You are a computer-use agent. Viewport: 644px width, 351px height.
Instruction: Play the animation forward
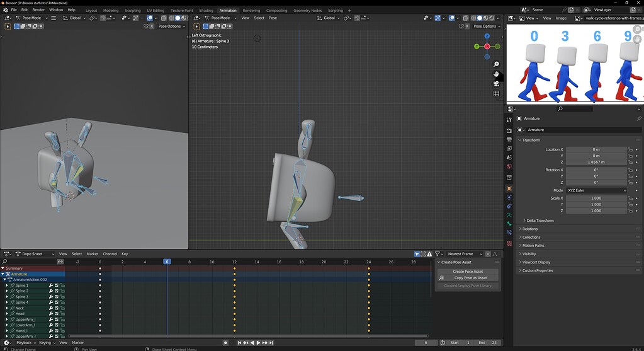point(258,343)
